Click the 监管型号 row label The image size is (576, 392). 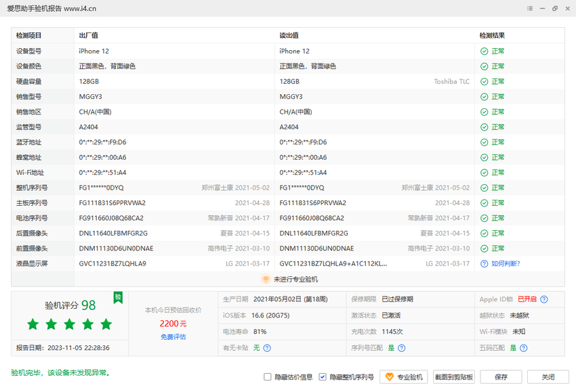click(28, 127)
